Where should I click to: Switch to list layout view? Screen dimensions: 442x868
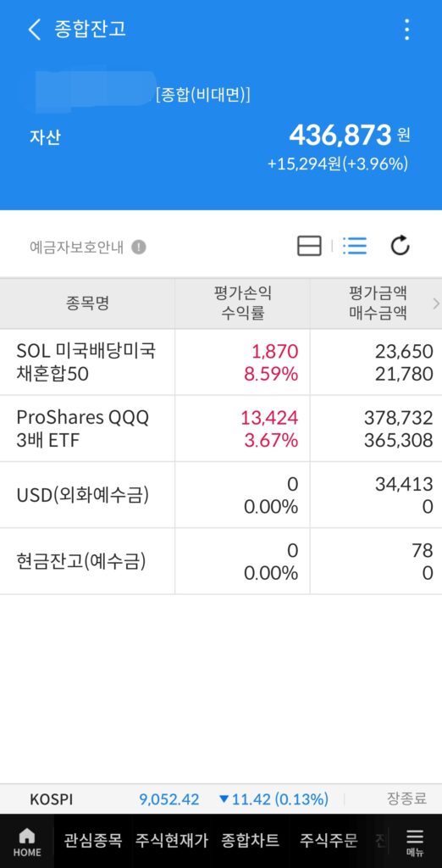(354, 246)
